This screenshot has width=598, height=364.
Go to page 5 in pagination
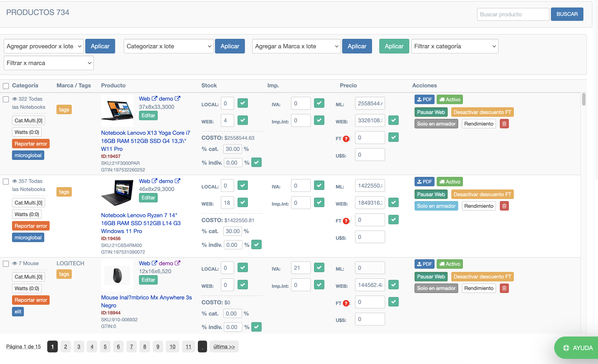click(105, 347)
